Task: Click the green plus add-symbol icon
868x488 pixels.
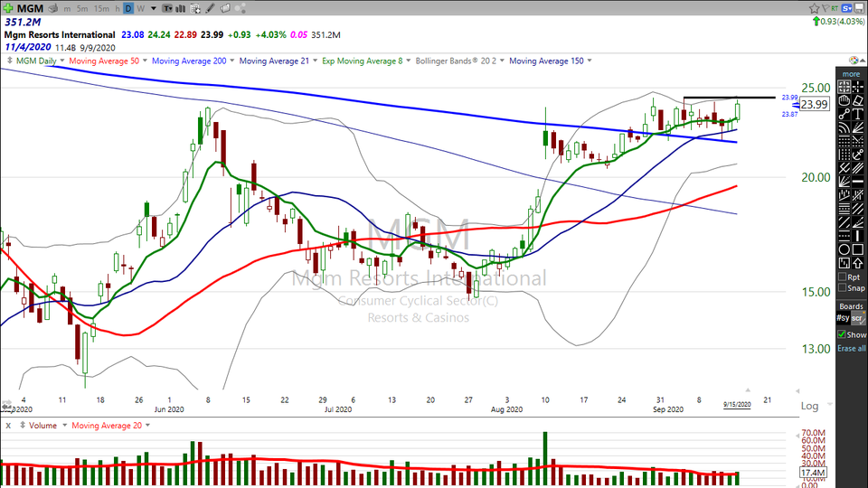Action: [8, 8]
